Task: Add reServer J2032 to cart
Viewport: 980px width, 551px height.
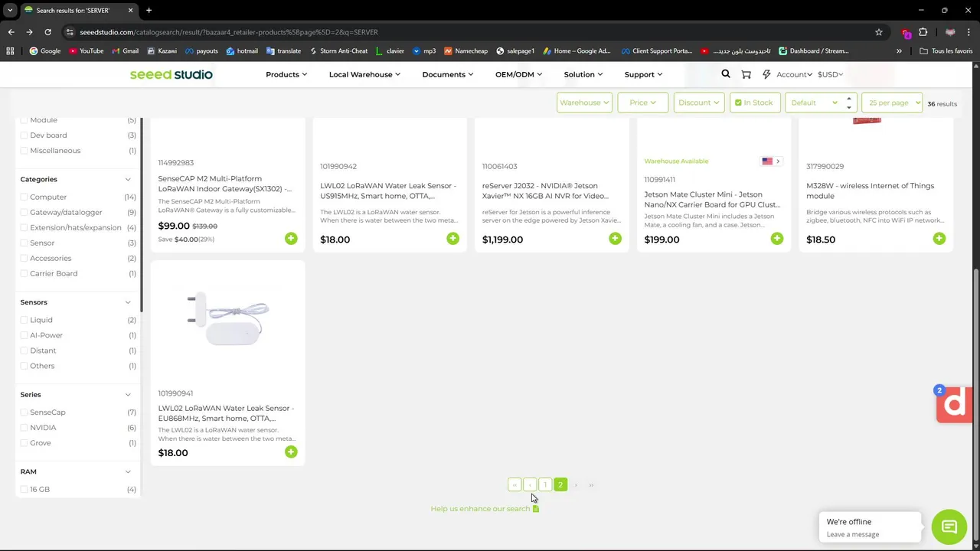Action: point(615,239)
